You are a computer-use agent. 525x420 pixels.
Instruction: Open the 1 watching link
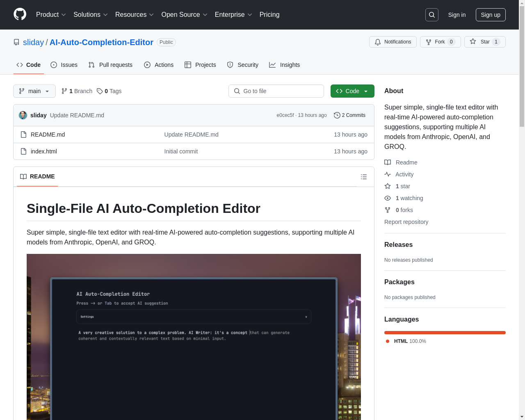tap(404, 198)
